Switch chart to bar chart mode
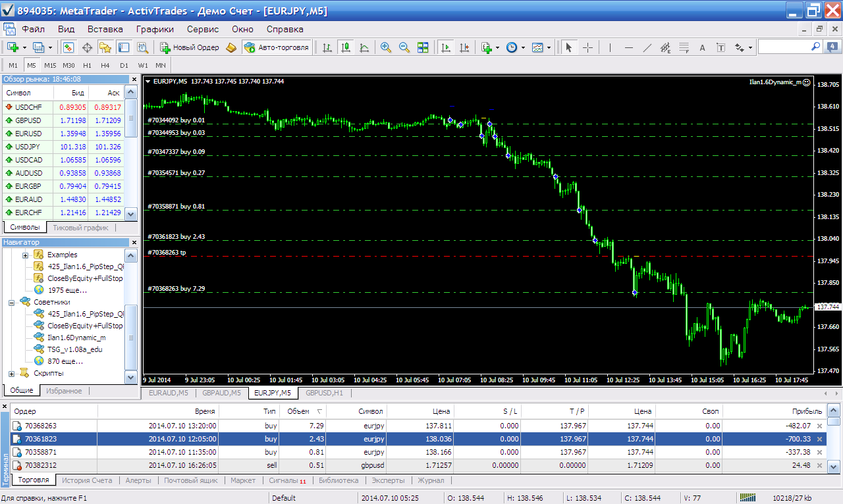843x504 pixels. [327, 47]
